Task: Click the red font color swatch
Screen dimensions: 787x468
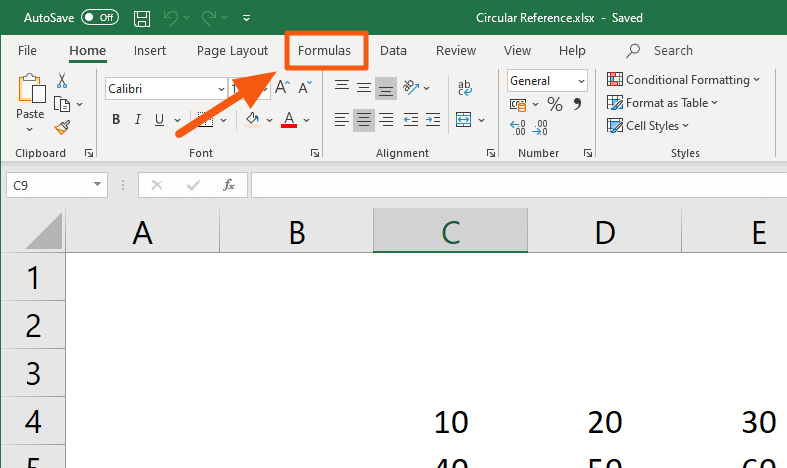Action: (x=289, y=120)
